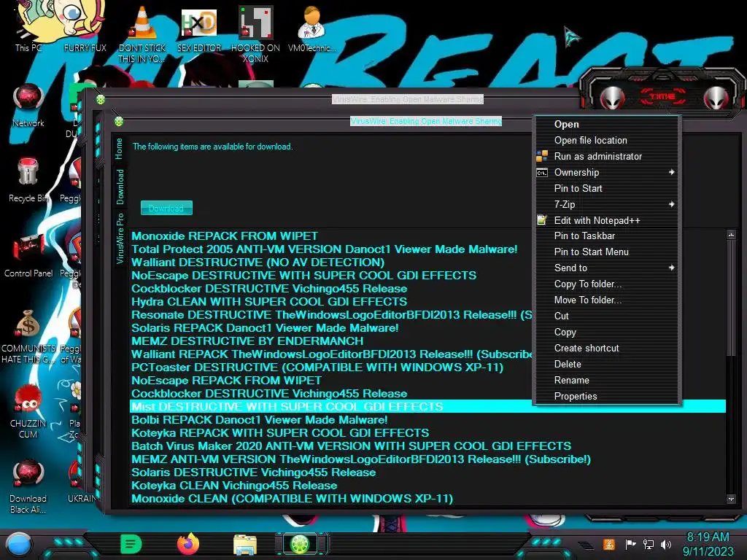Choose Rename in the context menu

(x=606, y=381)
